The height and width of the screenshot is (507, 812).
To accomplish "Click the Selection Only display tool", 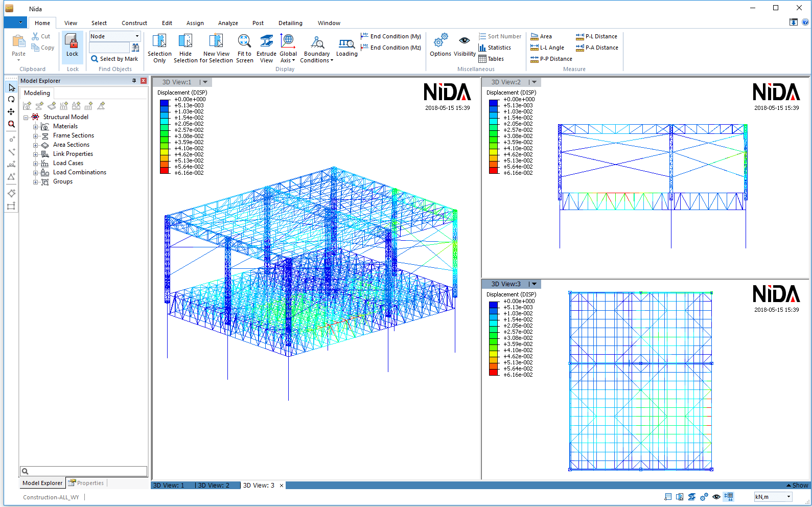I will click(159, 49).
